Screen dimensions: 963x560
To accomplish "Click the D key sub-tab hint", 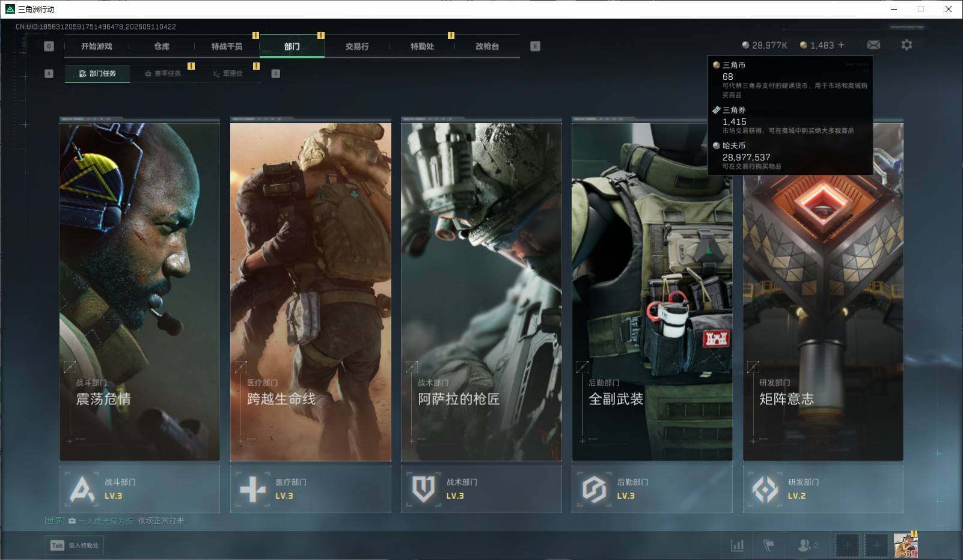I will (276, 73).
